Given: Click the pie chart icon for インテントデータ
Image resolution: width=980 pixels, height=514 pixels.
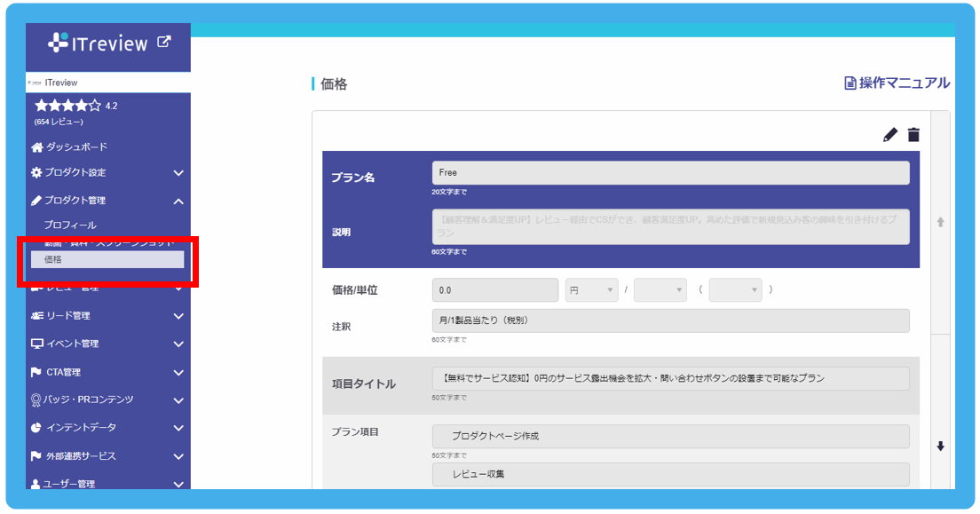Looking at the screenshot, I should [x=37, y=429].
